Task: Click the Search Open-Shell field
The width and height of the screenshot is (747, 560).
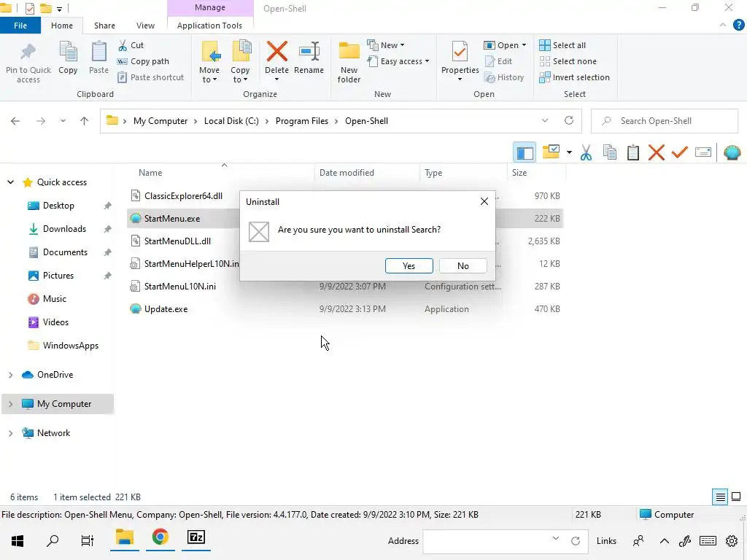Action: tap(665, 121)
